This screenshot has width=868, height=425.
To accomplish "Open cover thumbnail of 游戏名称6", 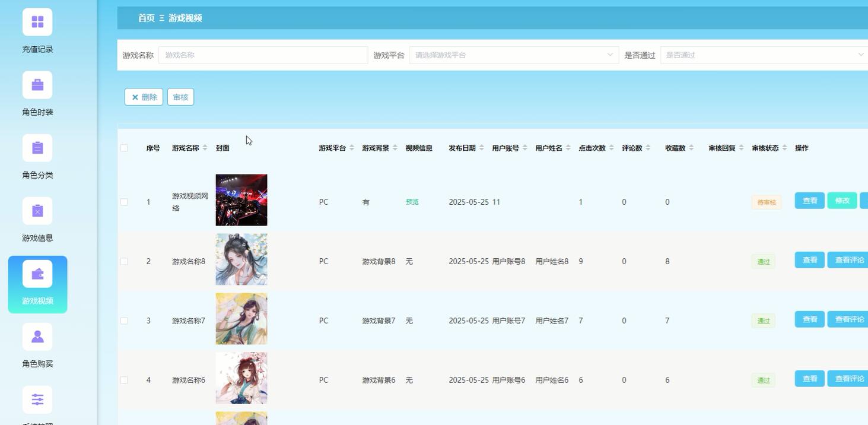I will (241, 378).
